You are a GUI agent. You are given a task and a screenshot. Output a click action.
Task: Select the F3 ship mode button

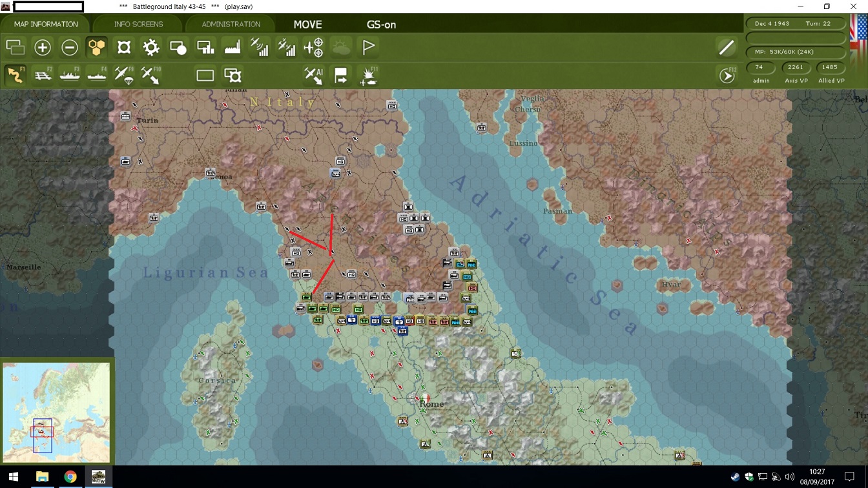click(x=70, y=75)
